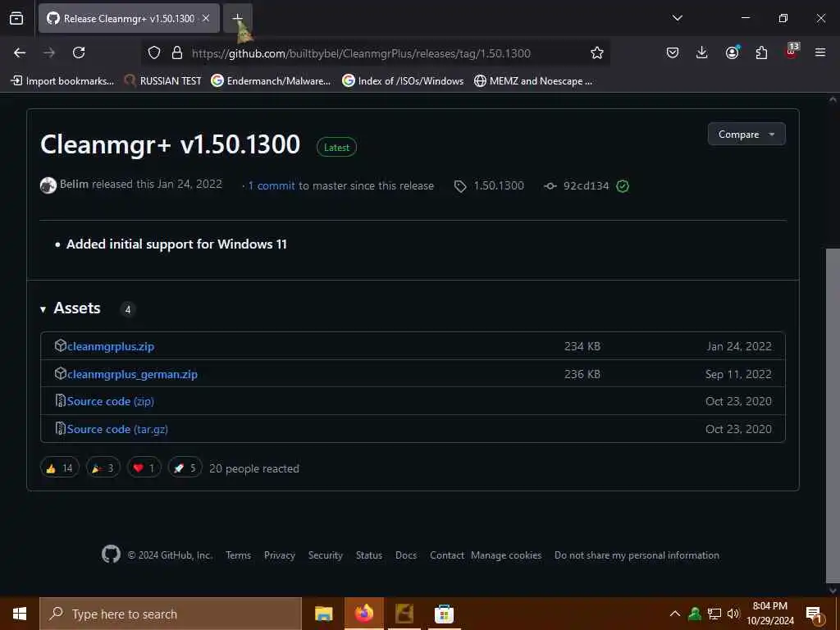Open the 1.50.1300 tag link

[x=489, y=186]
